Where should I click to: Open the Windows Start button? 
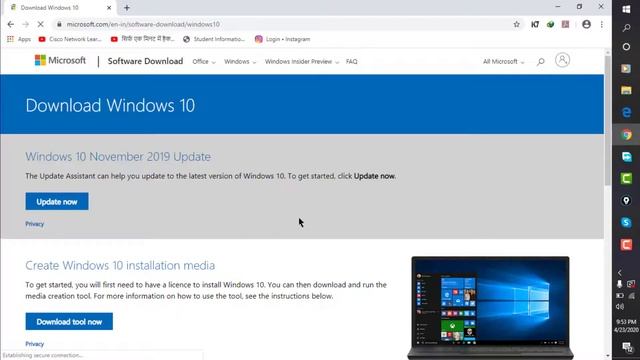click(626, 9)
